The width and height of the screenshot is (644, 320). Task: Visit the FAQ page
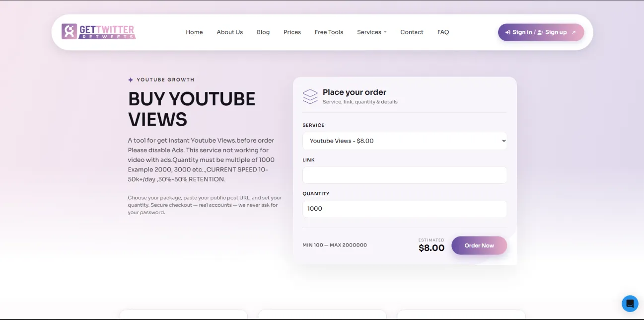[443, 32]
